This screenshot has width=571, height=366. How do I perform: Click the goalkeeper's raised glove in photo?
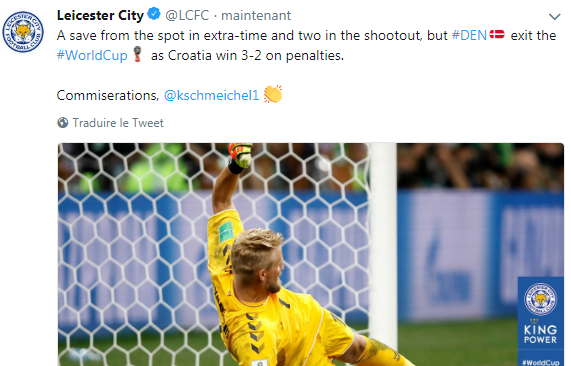(x=240, y=157)
